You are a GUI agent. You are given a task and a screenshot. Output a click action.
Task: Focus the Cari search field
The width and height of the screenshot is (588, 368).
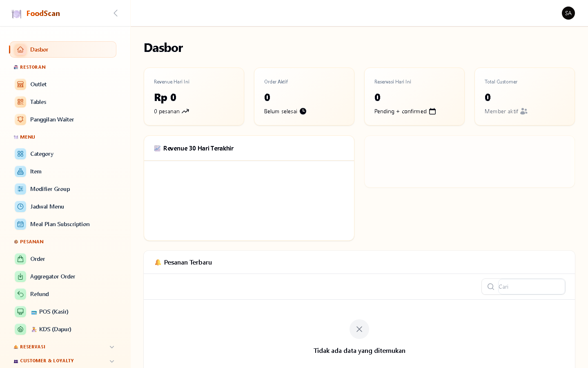point(531,287)
